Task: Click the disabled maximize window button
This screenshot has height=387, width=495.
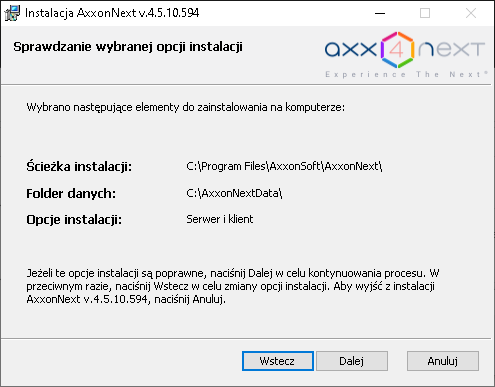Action: [425, 13]
